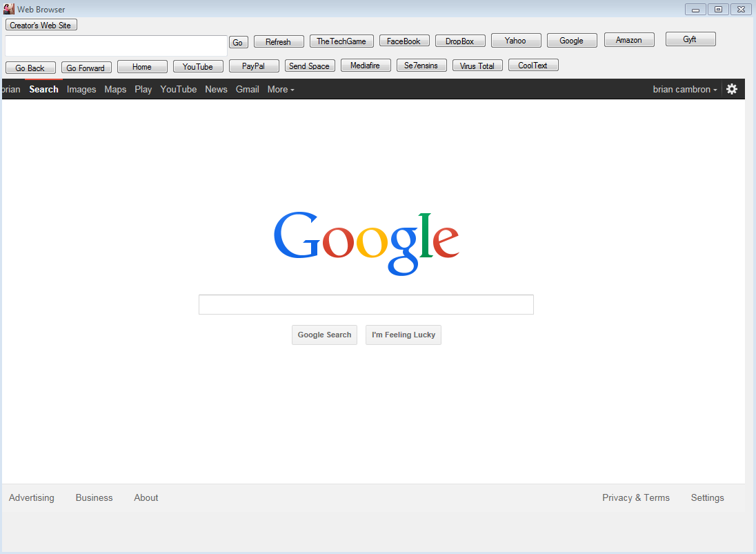Open Maps in Google nav bar
Screen dimensions: 756x554
[x=115, y=89]
